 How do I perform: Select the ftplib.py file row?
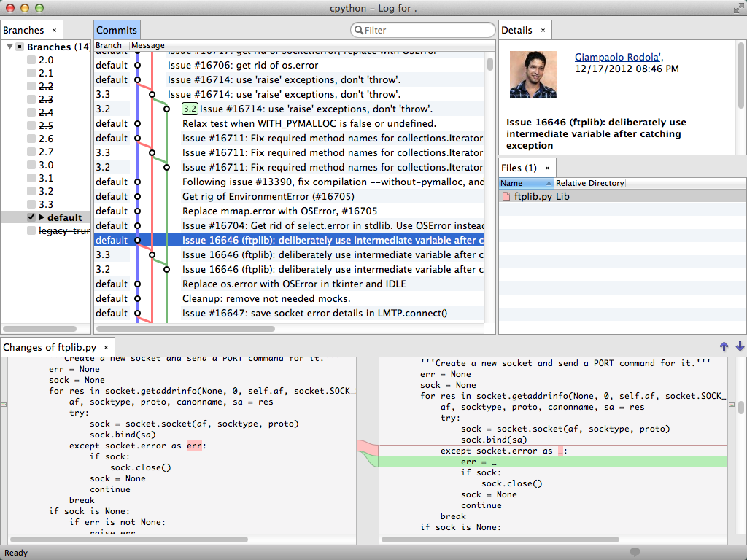(x=623, y=196)
